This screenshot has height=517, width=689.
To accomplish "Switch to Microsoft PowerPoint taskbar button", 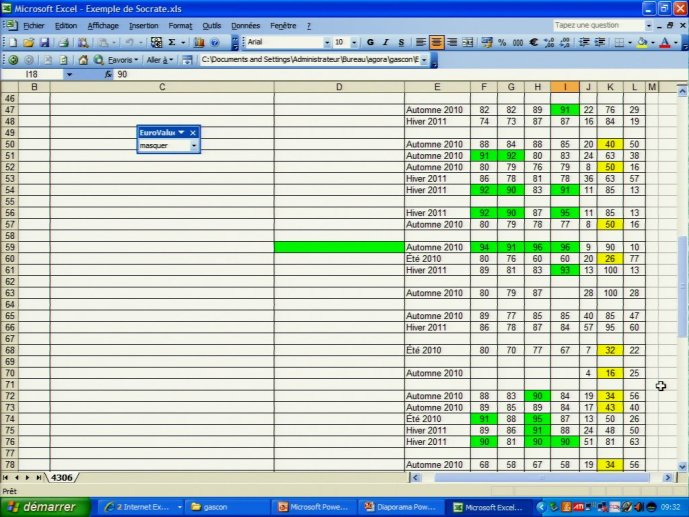I will coord(313,507).
